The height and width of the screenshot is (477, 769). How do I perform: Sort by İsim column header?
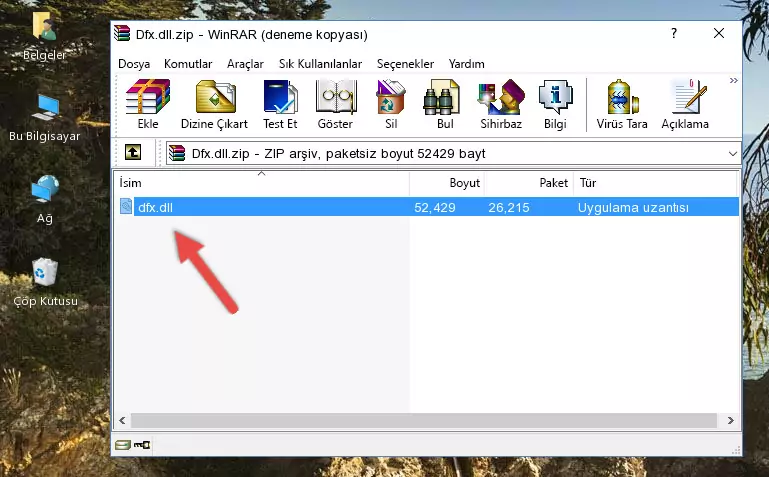(262, 183)
